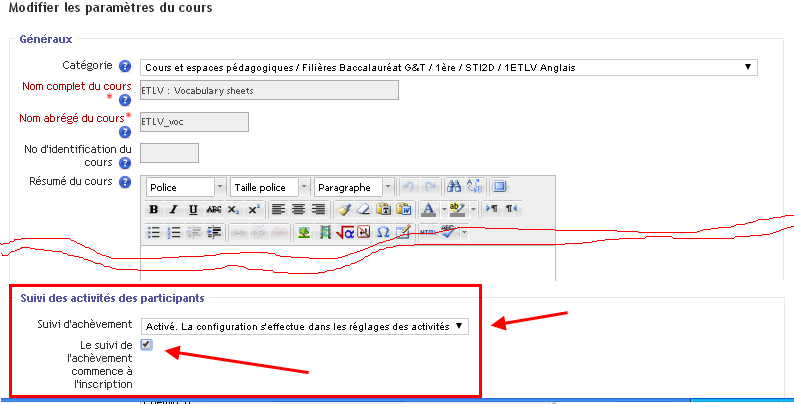The image size is (794, 404).
Task: Click the Nom complet du cours field
Action: tap(269, 91)
